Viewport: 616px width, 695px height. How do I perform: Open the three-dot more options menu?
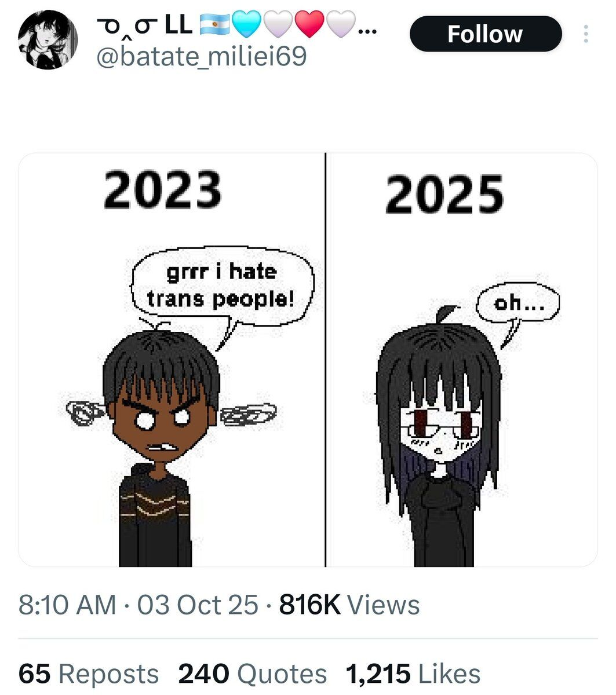point(586,34)
